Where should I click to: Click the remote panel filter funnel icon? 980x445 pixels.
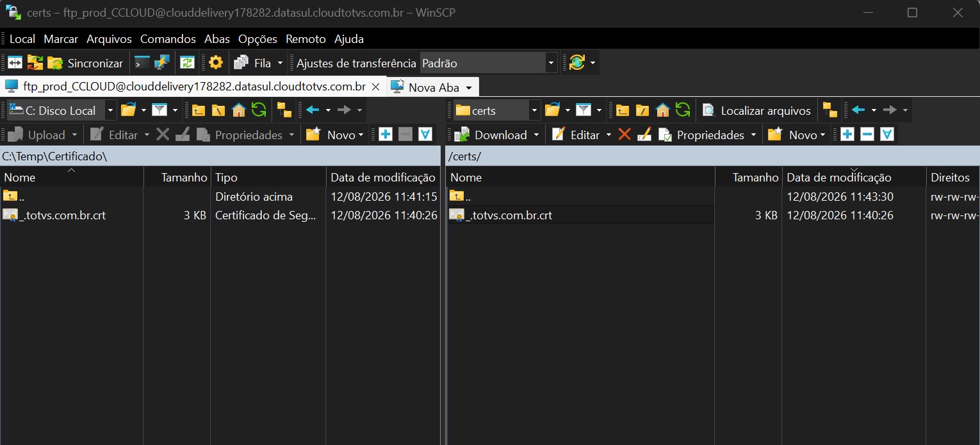point(584,110)
